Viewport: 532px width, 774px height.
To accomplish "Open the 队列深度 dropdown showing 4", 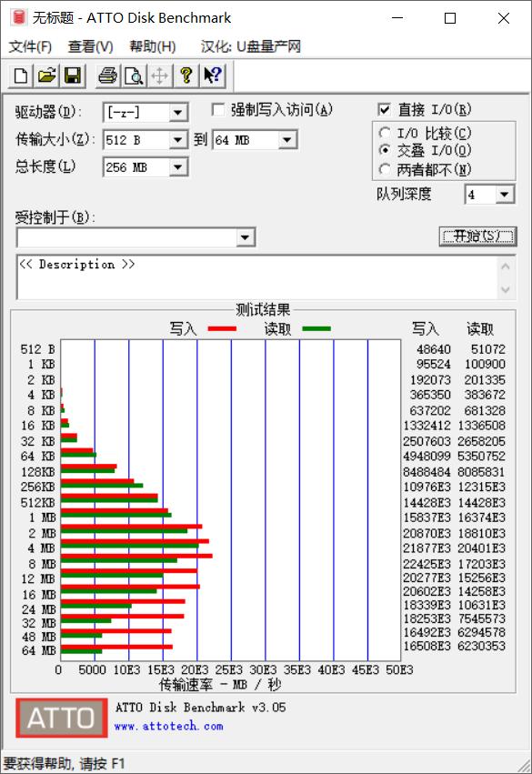I will click(504, 195).
